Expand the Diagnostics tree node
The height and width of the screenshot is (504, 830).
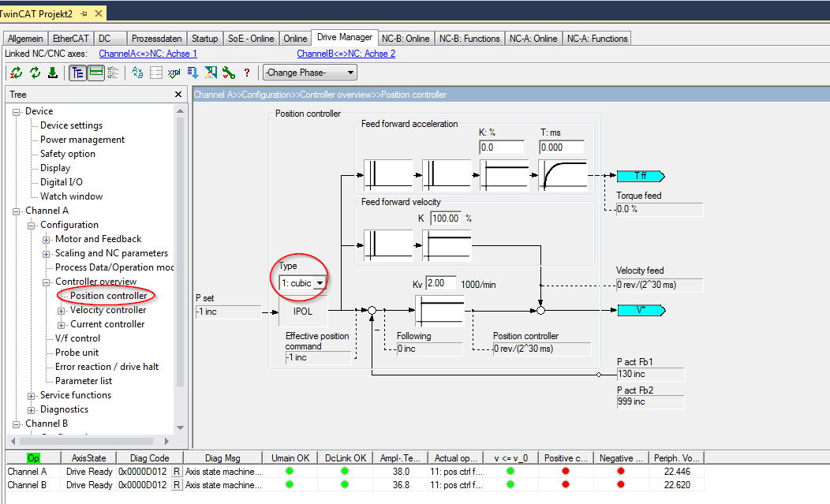pyautogui.click(x=32, y=410)
